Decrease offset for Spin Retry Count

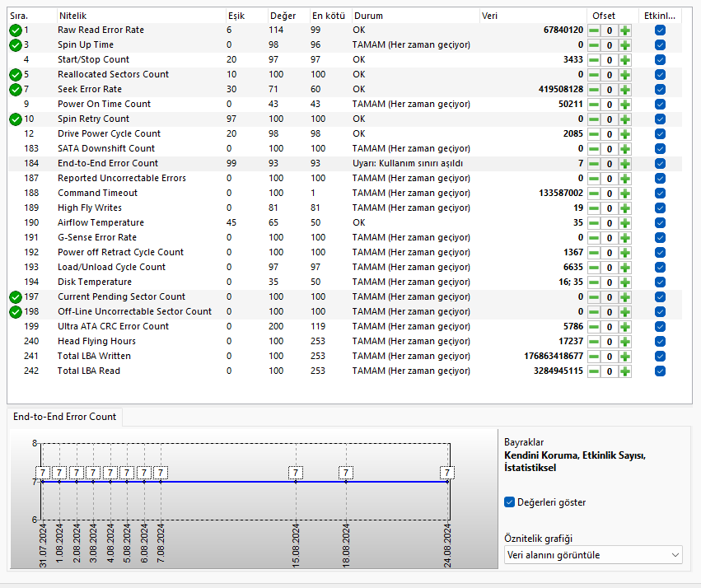pos(594,119)
